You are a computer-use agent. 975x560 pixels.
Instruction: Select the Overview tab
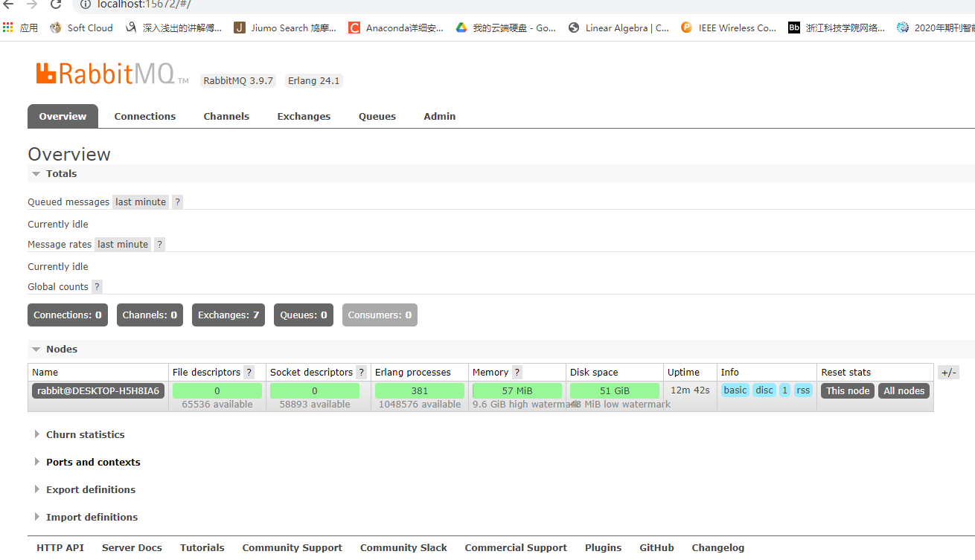pyautogui.click(x=63, y=116)
